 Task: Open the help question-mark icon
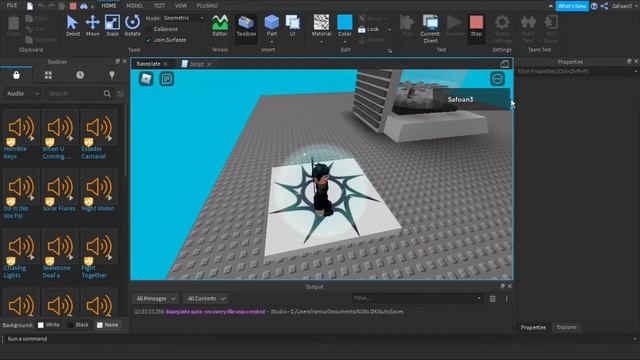[594, 6]
